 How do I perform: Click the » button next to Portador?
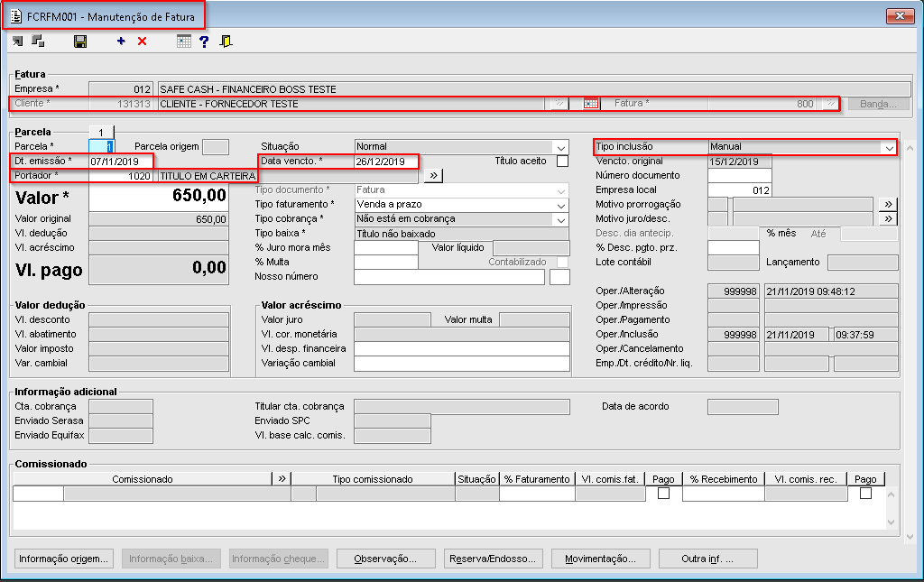click(433, 176)
